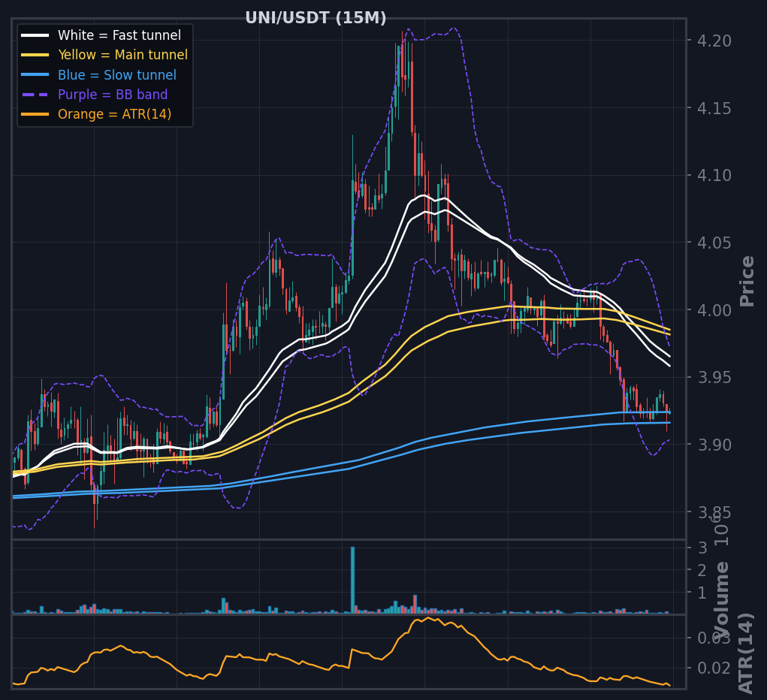Click the volume axis label 1

702,593
